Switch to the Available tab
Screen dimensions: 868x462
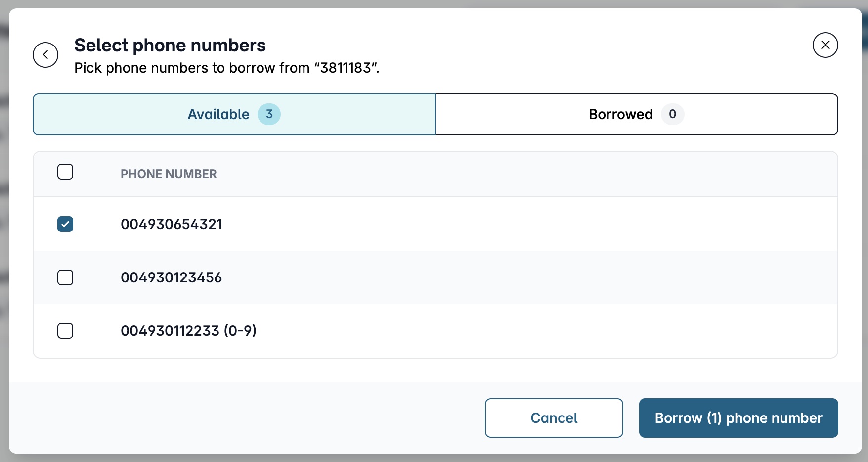tap(234, 114)
